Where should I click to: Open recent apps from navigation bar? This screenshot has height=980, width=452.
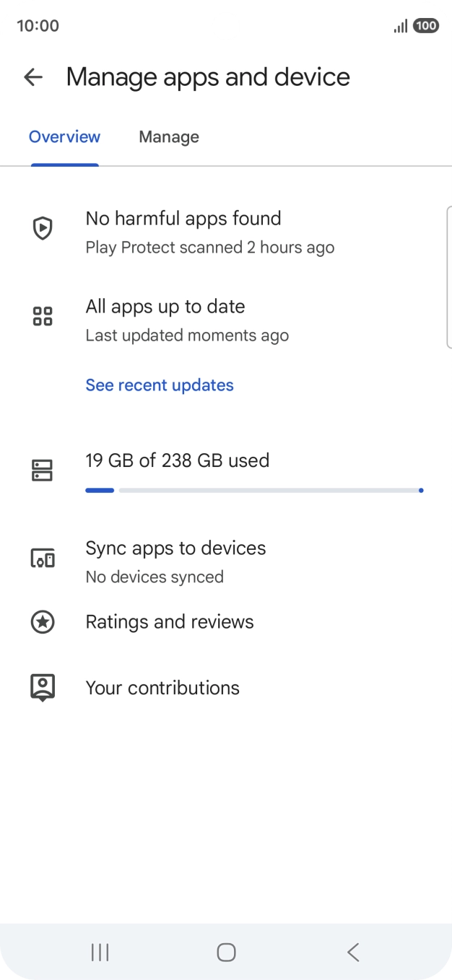(100, 953)
